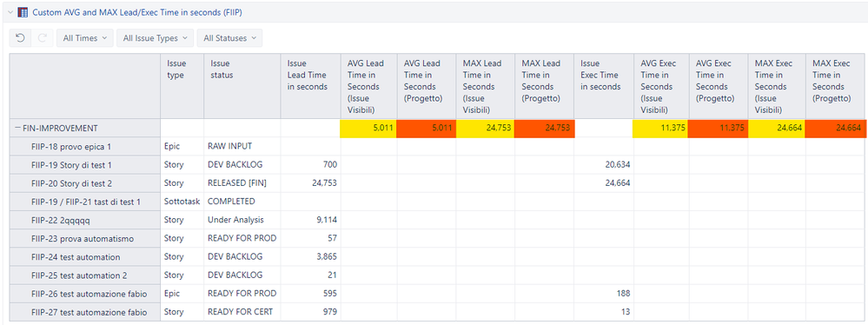
Task: Click the table report icon
Action: [23, 12]
